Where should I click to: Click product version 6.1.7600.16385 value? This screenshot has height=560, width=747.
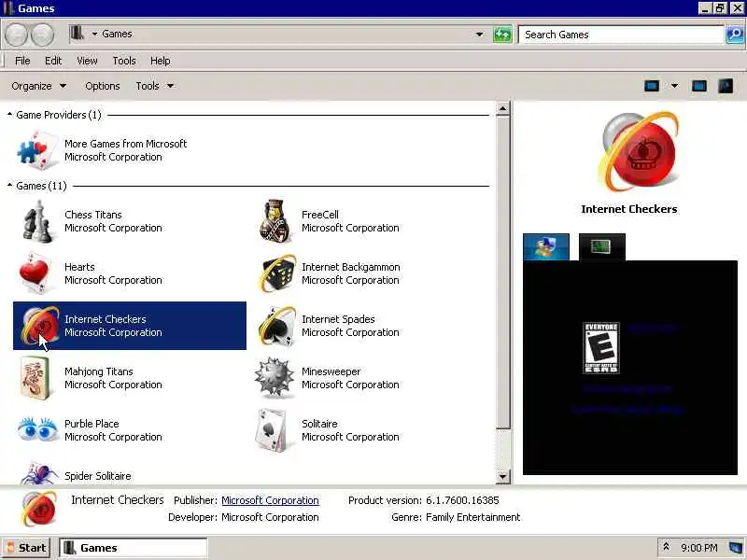point(462,500)
